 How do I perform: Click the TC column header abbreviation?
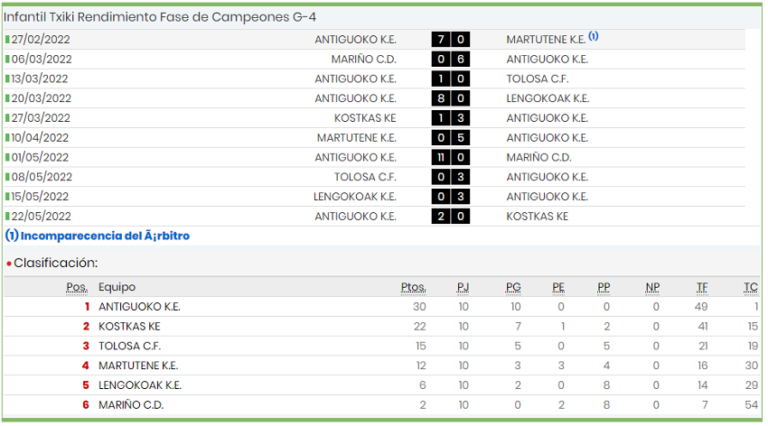pyautogui.click(x=750, y=287)
